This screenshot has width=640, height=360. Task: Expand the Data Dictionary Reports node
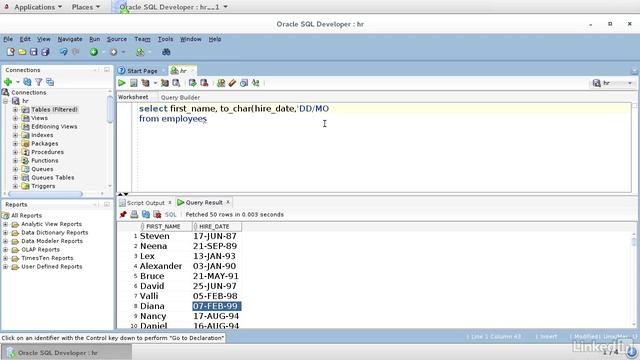click(5, 233)
